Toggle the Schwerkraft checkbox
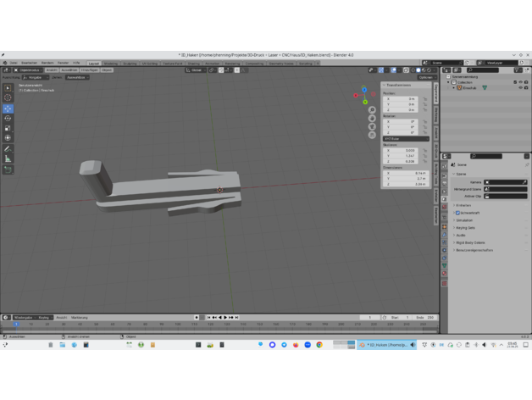Screen dimensions: 532x400 [458, 213]
